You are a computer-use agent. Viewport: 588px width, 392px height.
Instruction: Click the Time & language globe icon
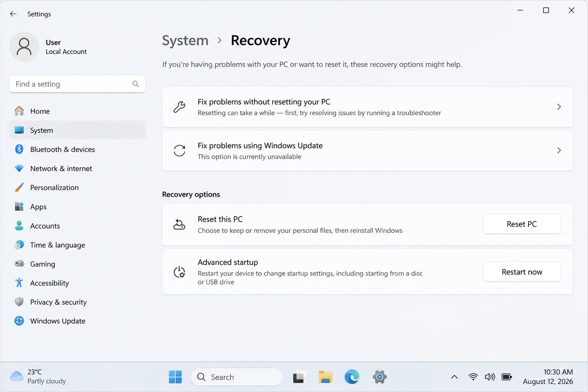click(x=19, y=245)
